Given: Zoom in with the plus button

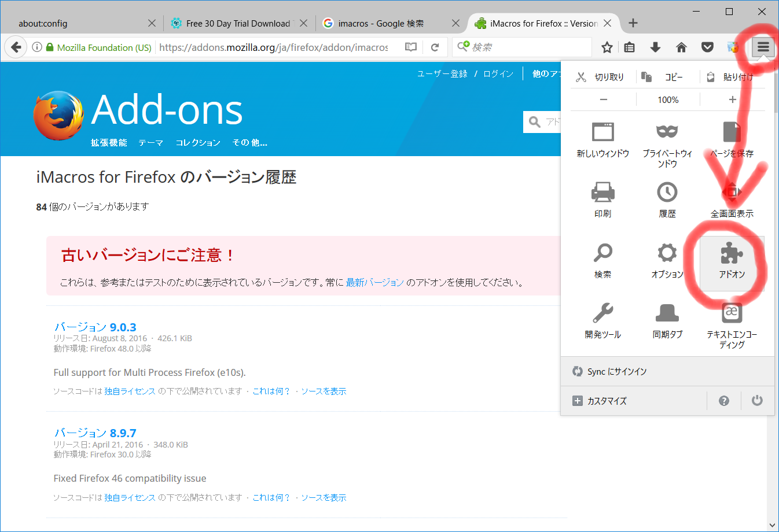Looking at the screenshot, I should click(733, 99).
